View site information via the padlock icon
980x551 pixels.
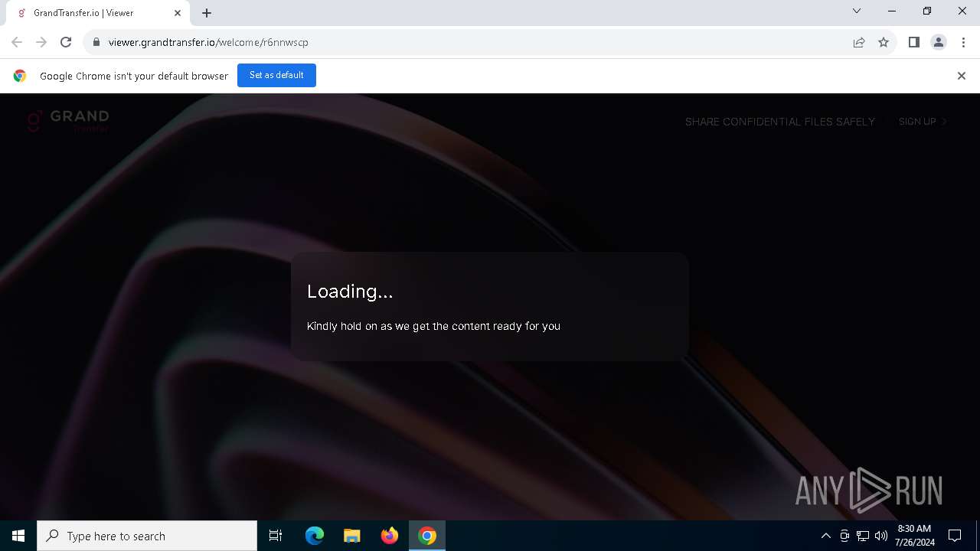96,42
